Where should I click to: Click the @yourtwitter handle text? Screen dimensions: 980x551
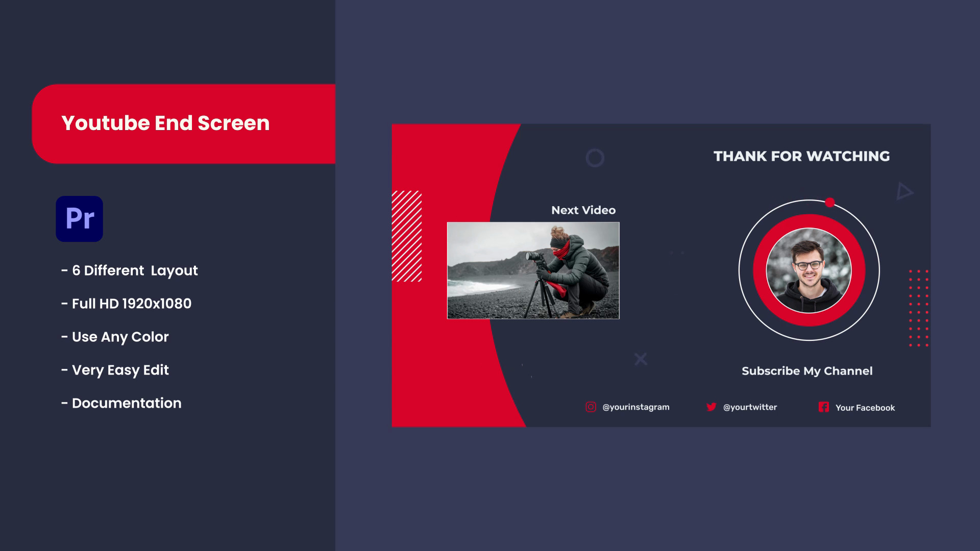tap(750, 407)
